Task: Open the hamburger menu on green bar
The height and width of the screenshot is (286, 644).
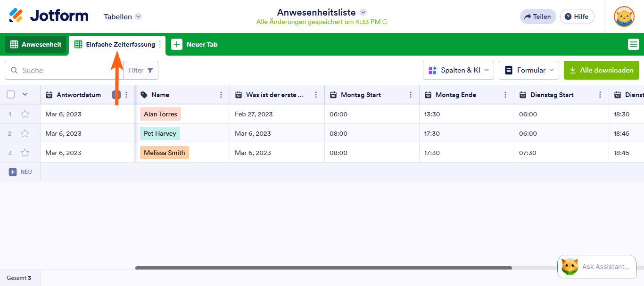Action: coord(633,44)
